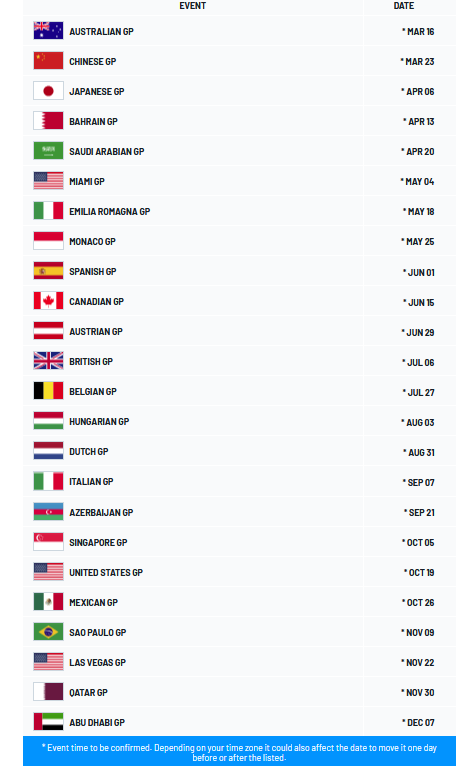The width and height of the screenshot is (463, 766).
Task: Click the DEC 07 date entry
Action: click(418, 723)
